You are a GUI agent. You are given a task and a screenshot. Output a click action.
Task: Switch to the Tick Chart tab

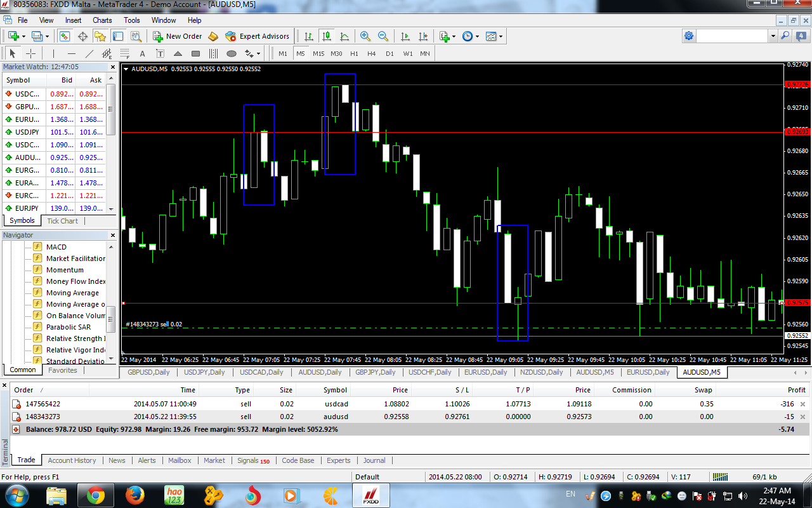(62, 221)
